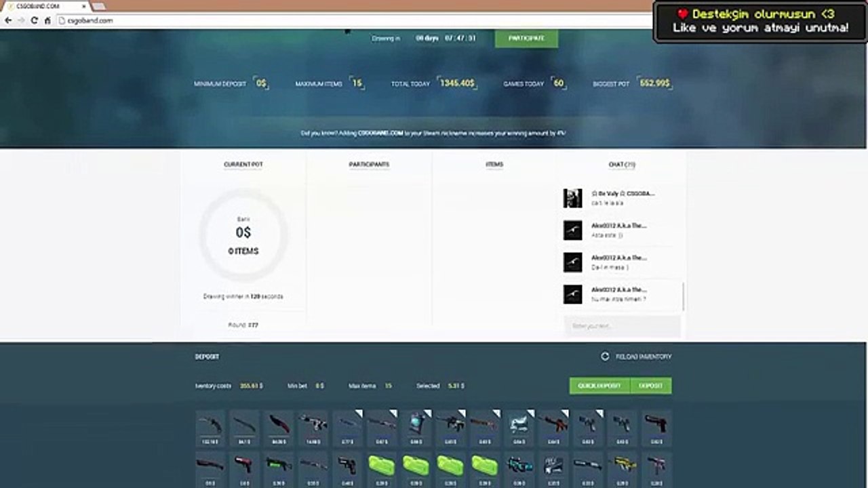The height and width of the screenshot is (488, 868).
Task: Click the bold CSGOBAND.COM text in the tip line
Action: (x=380, y=134)
